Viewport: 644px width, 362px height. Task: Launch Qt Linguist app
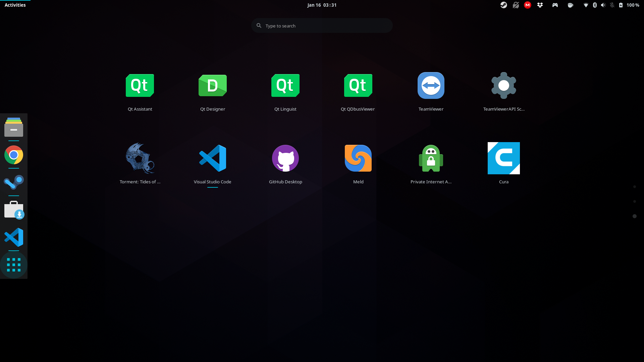[x=285, y=86]
